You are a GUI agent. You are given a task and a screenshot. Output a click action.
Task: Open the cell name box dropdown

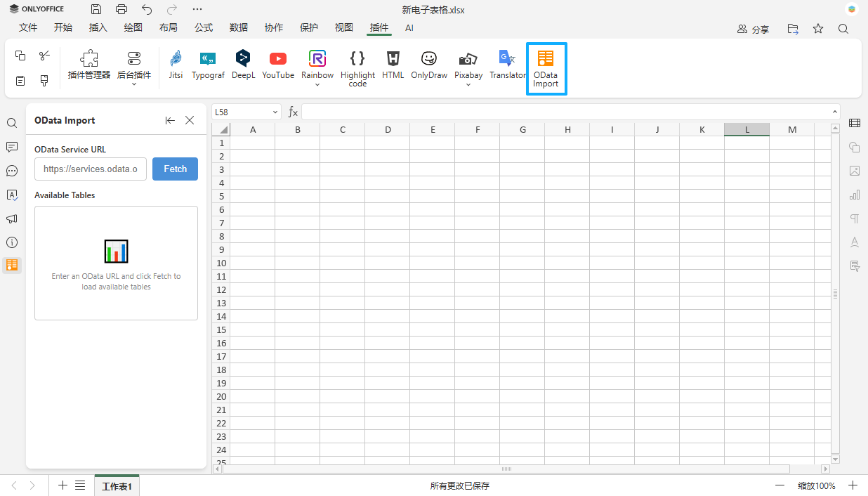(x=275, y=111)
